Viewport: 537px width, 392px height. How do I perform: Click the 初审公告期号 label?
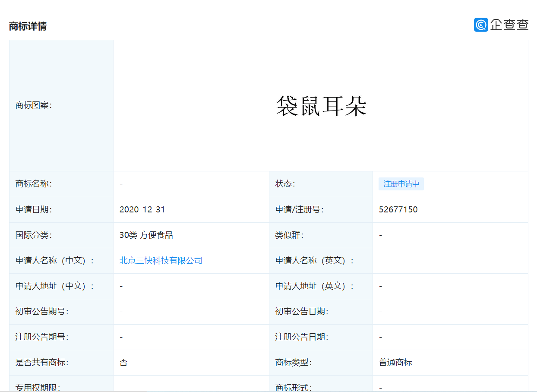coord(42,312)
